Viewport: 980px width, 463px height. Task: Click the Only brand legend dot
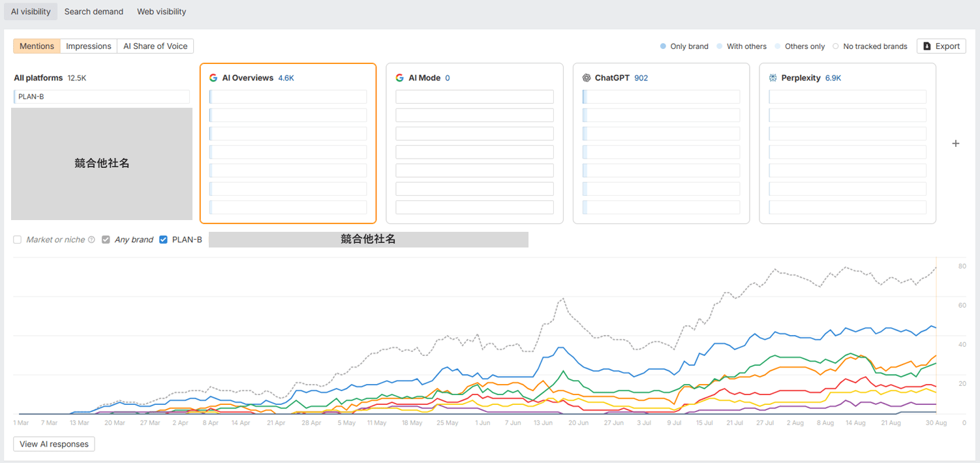pyautogui.click(x=664, y=46)
